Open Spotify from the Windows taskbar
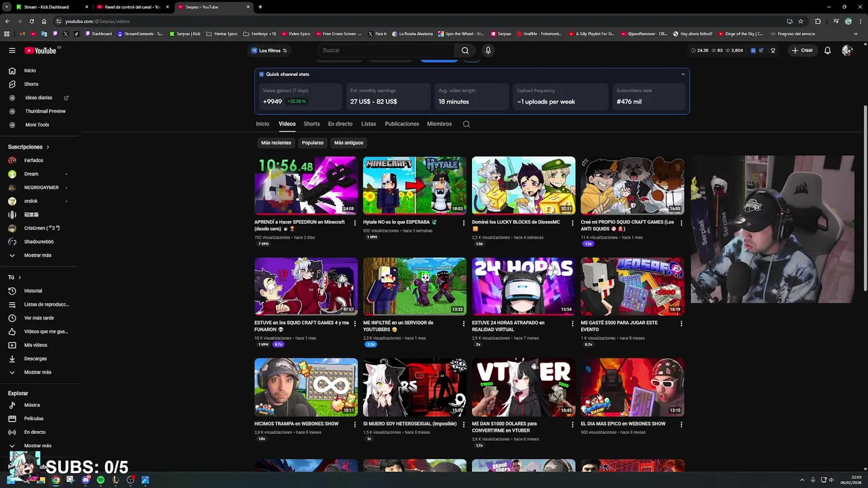The height and width of the screenshot is (488, 868). (100, 480)
